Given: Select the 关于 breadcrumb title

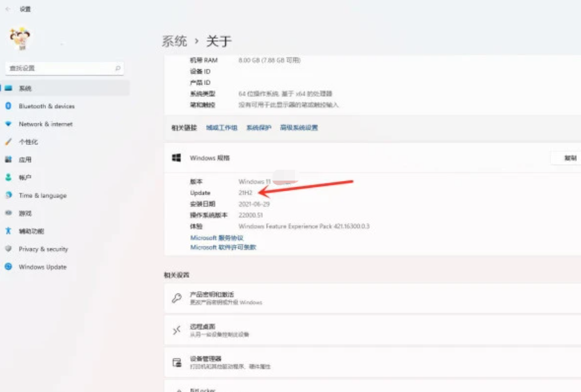Looking at the screenshot, I should click(x=219, y=40).
